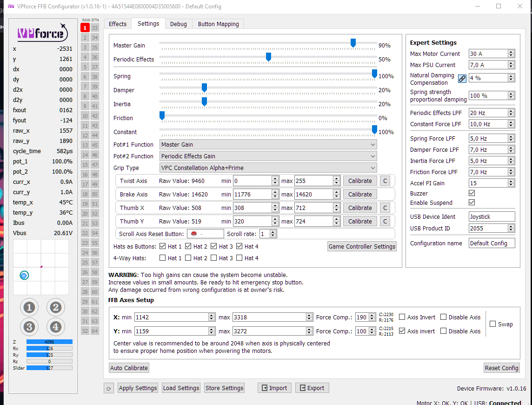The image size is (532, 405).
Task: Click the Export button with arrow icon
Action: pos(312,388)
